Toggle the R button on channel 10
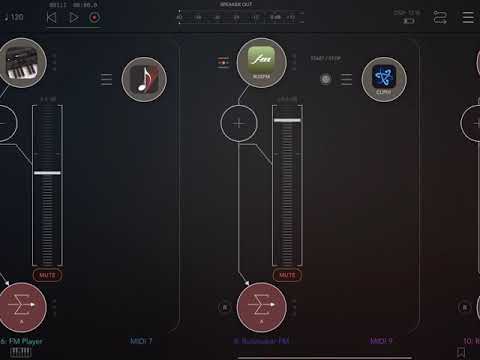Viewport: 480px width, 360px height. (x=465, y=307)
